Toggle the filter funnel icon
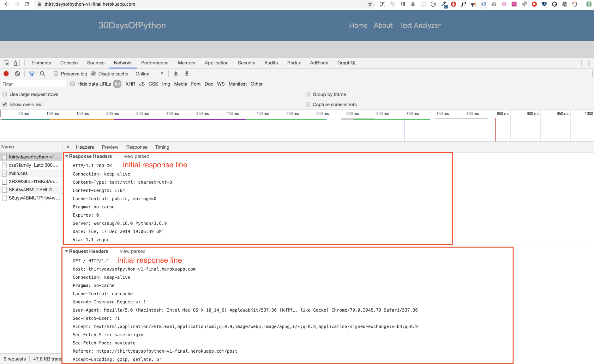Viewport: 594px width, 364px height. click(x=32, y=74)
